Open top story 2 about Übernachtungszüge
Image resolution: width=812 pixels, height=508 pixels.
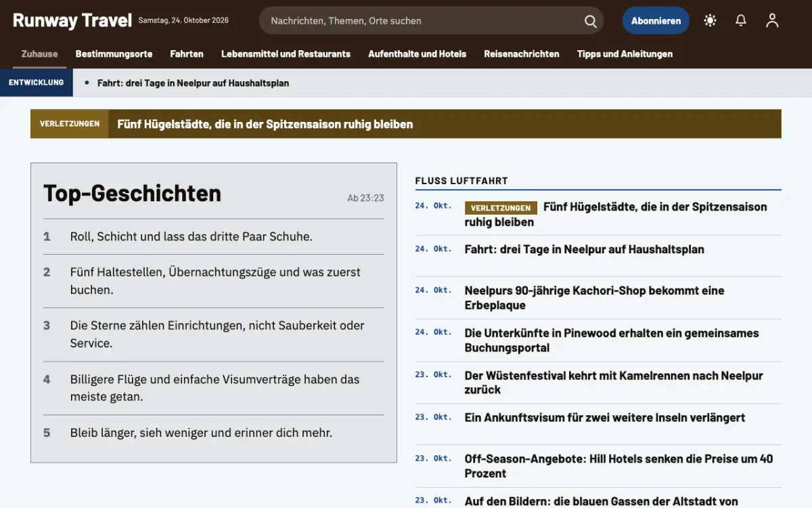coord(215,281)
